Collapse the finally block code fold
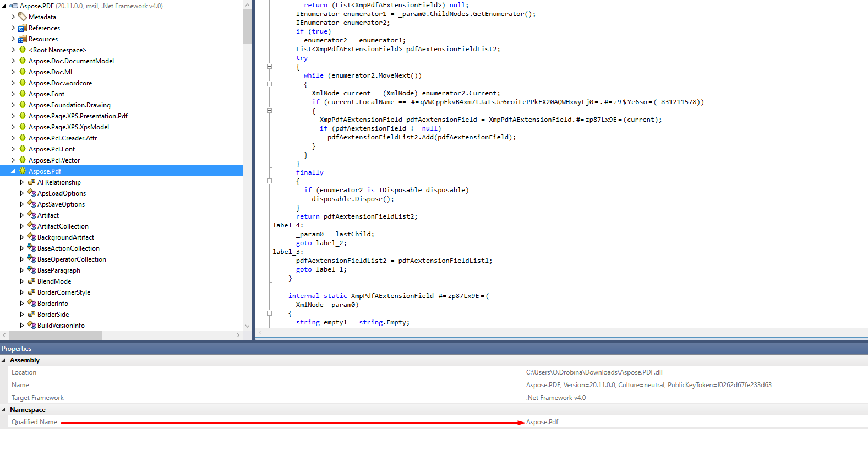Screen dimensions: 868x455 (x=270, y=181)
